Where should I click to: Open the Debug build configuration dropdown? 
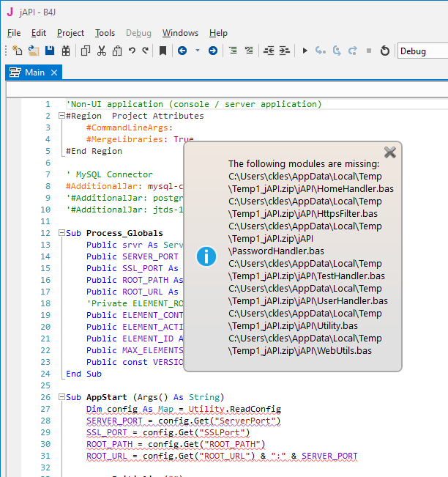click(422, 51)
